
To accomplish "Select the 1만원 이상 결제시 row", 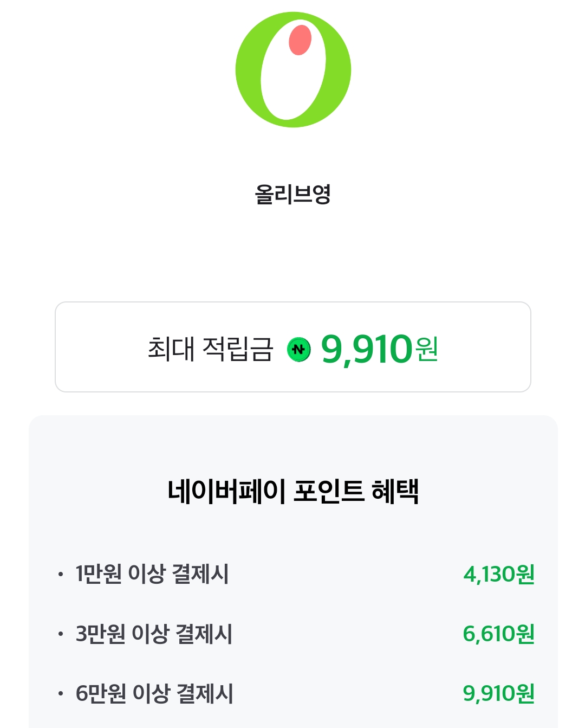I will click(152, 574).
